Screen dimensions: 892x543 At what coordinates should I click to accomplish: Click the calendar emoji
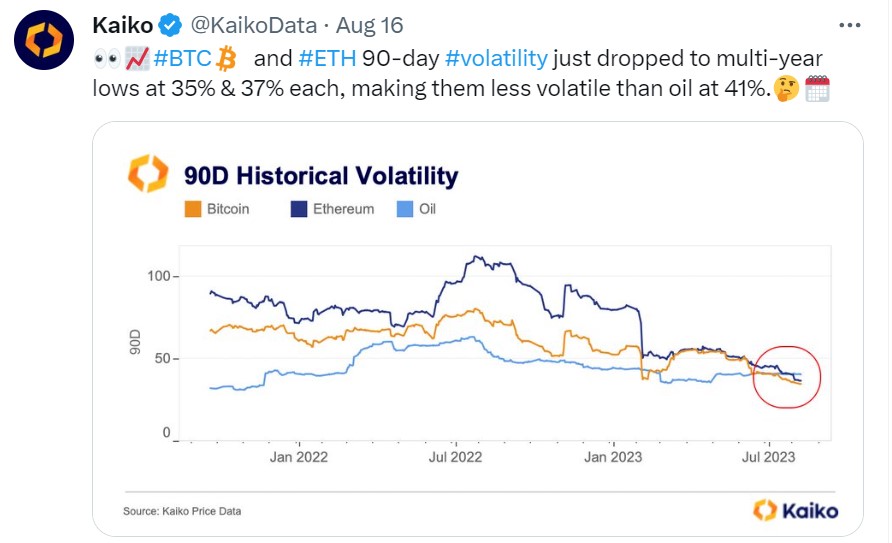(x=817, y=89)
